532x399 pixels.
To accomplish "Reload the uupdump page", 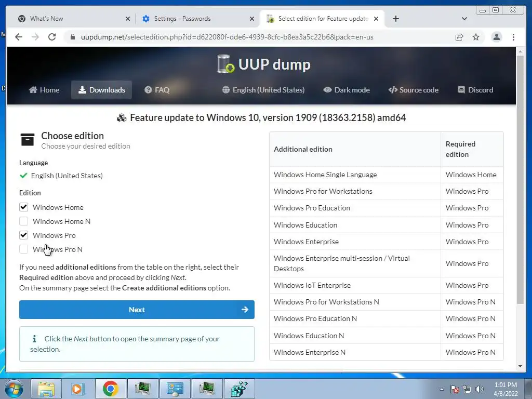I will 52,37.
